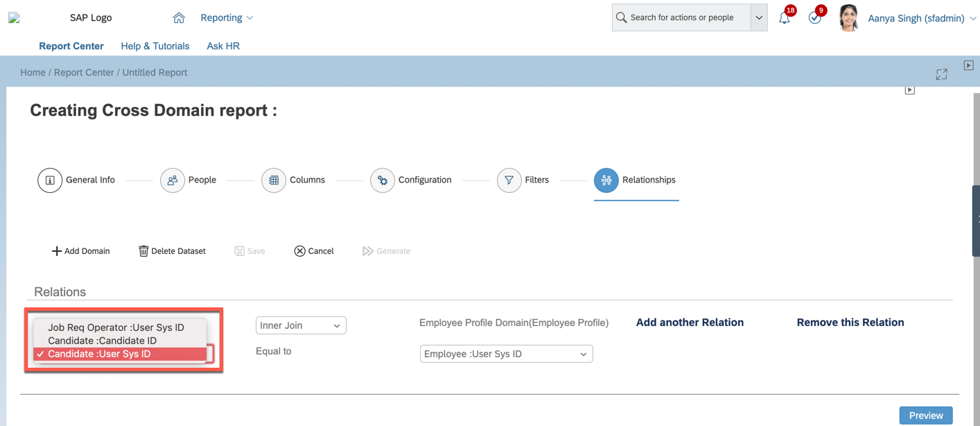
Task: Go to the Relationships step label
Action: pyautogui.click(x=649, y=180)
